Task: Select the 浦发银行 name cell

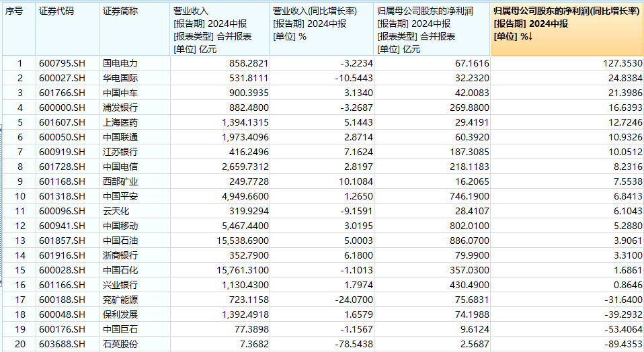Action: pos(120,107)
